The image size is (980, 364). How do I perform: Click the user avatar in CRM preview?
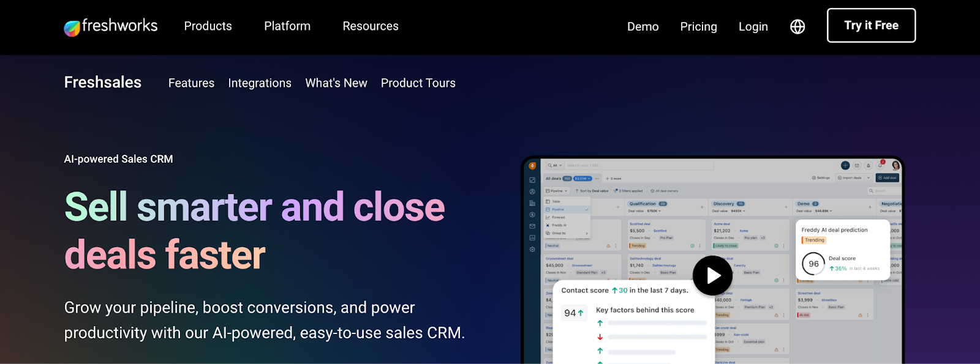pyautogui.click(x=895, y=166)
